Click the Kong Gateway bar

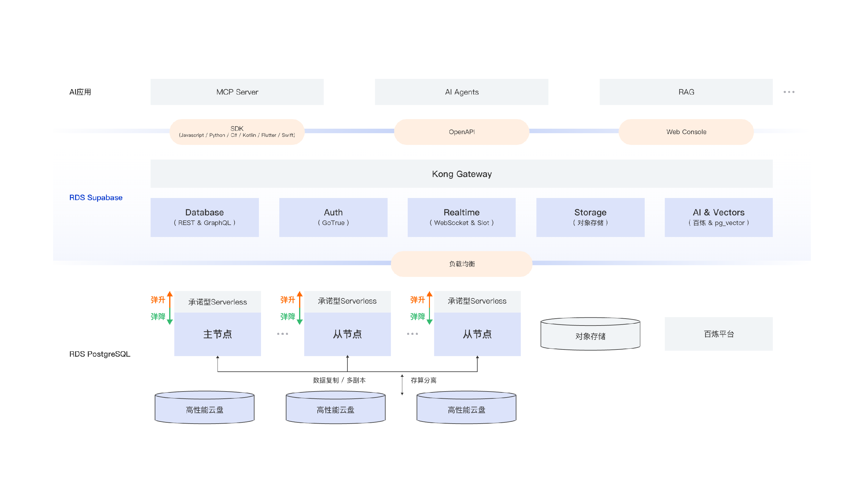click(461, 174)
